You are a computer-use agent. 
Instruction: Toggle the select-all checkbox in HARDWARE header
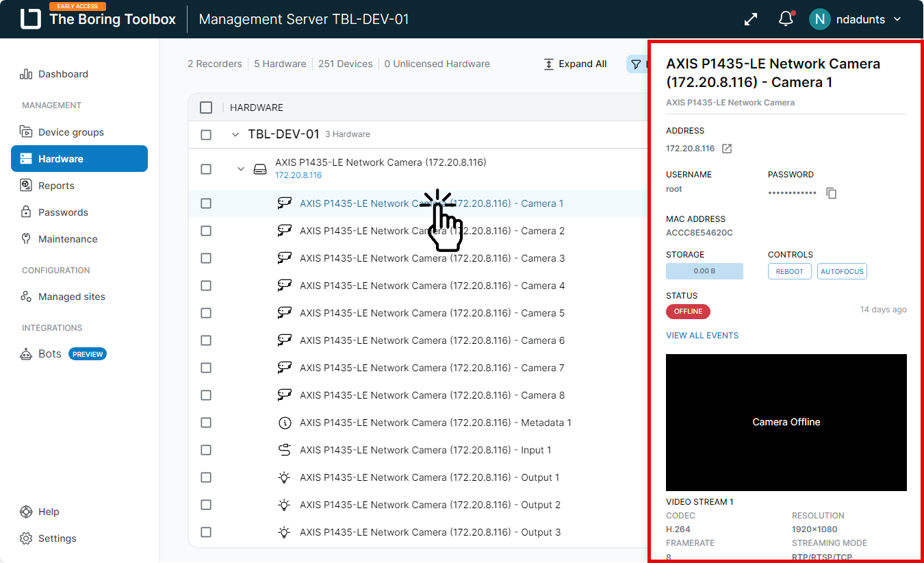coord(206,108)
